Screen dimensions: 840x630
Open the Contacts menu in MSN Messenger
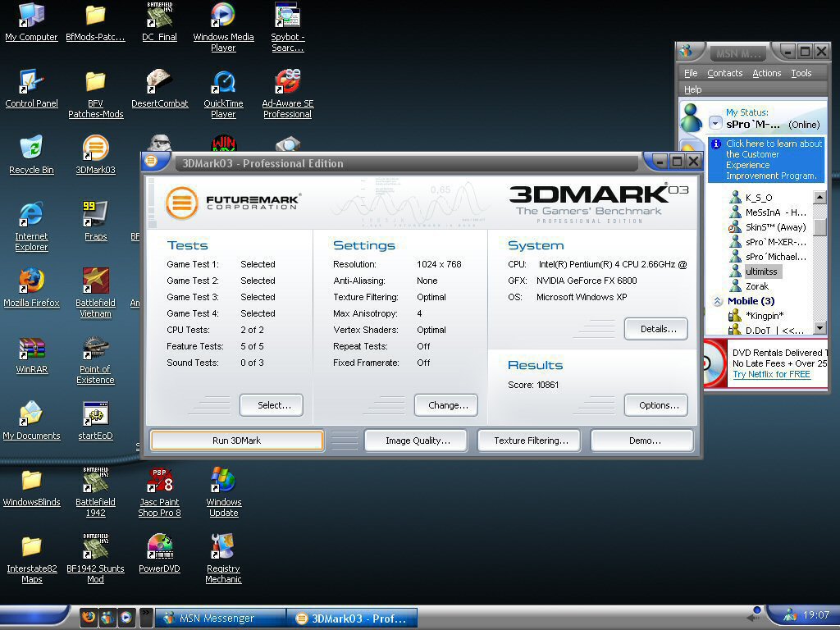pos(725,73)
